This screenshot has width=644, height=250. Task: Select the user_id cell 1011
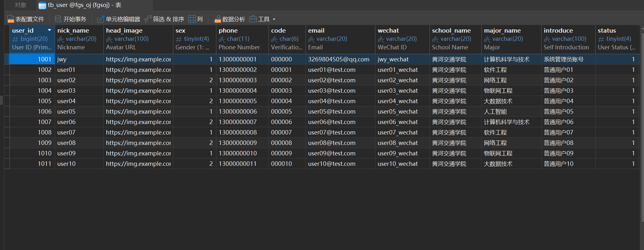click(x=32, y=164)
